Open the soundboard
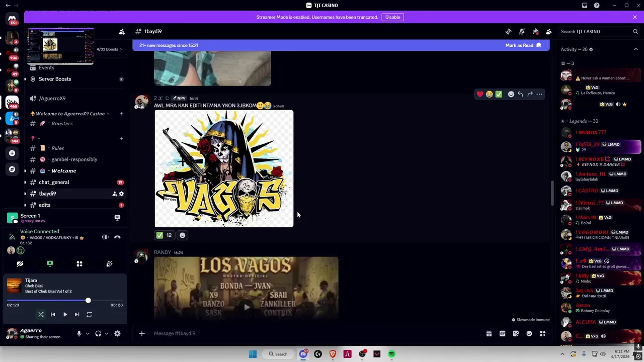This screenshot has width=644, height=362. 109,264
